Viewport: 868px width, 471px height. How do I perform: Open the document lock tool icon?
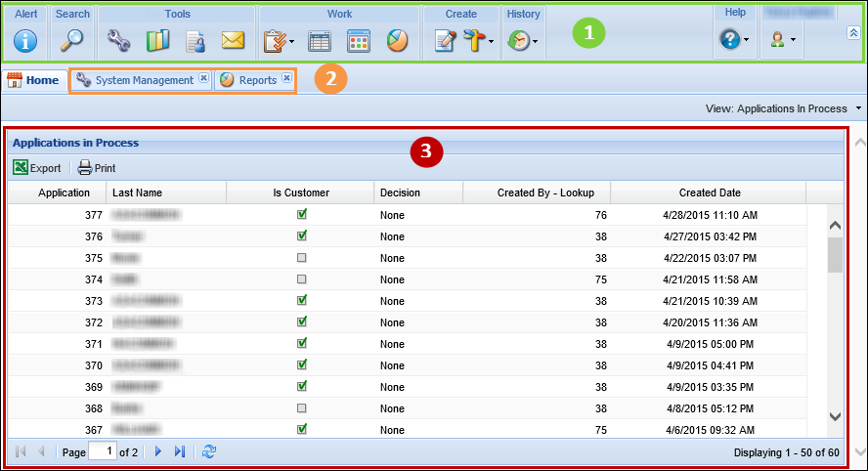(195, 41)
